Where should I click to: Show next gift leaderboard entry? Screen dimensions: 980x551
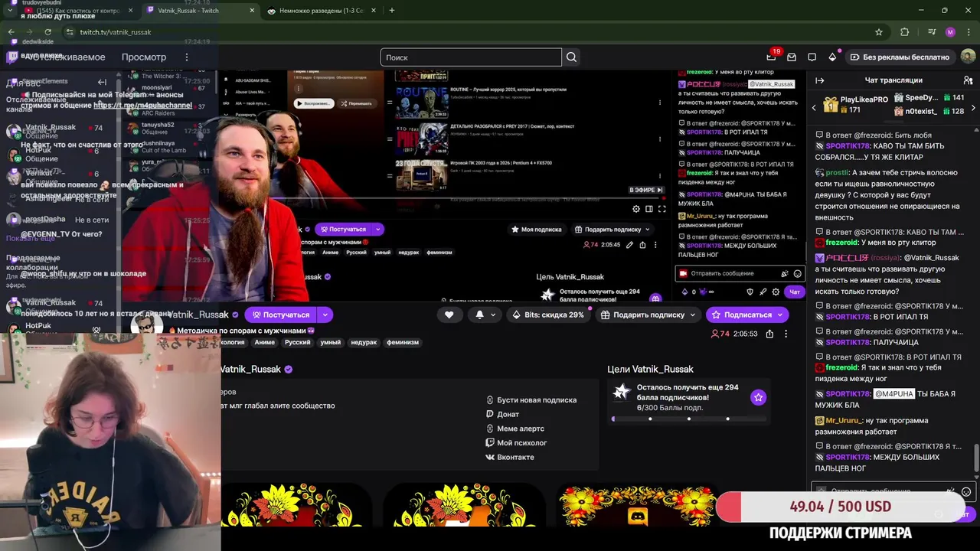(x=973, y=108)
